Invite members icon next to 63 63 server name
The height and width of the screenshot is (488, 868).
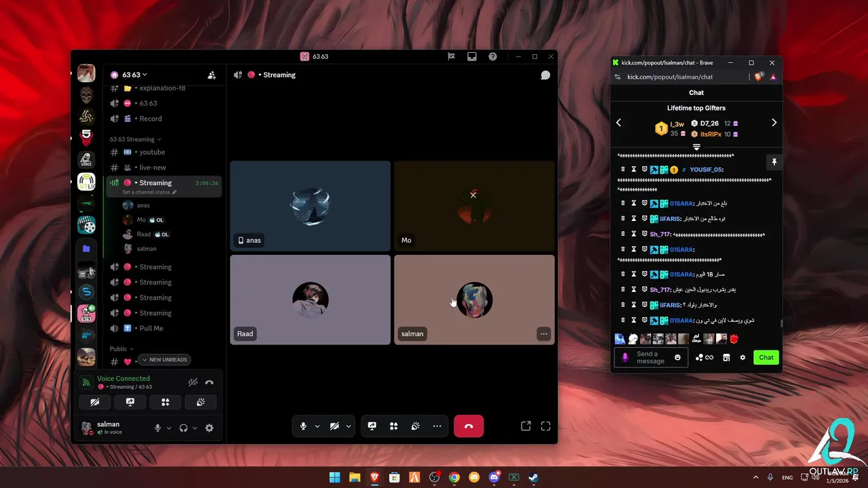212,75
